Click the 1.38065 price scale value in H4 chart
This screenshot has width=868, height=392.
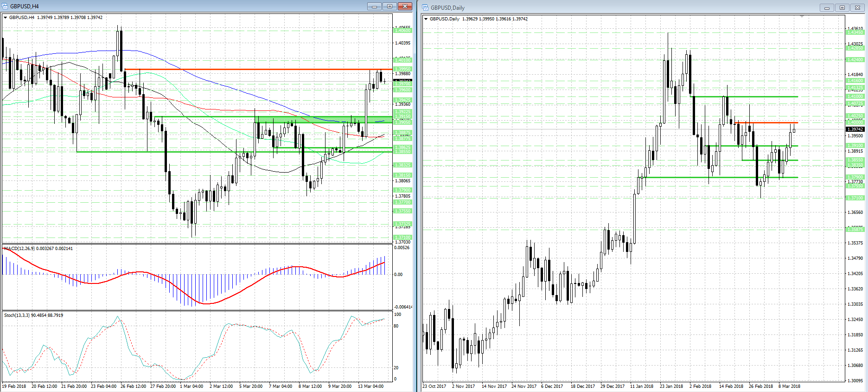coord(402,181)
